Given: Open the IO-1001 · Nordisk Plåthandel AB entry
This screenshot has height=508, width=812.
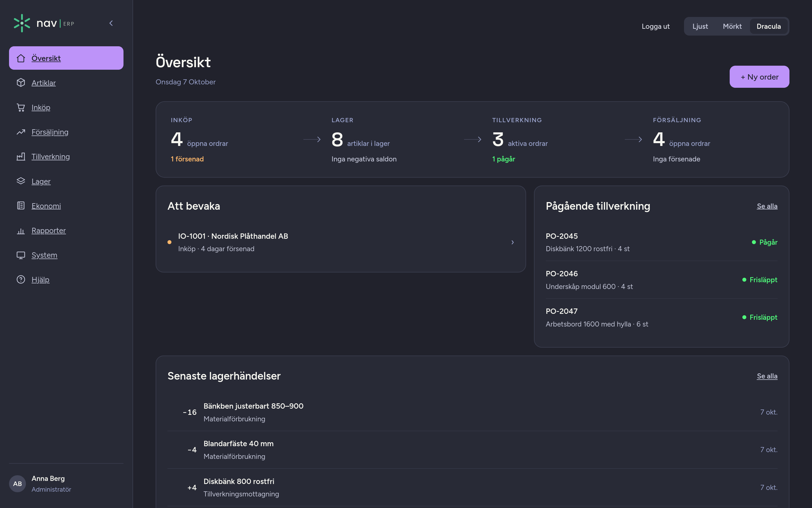Looking at the screenshot, I should pyautogui.click(x=341, y=242).
